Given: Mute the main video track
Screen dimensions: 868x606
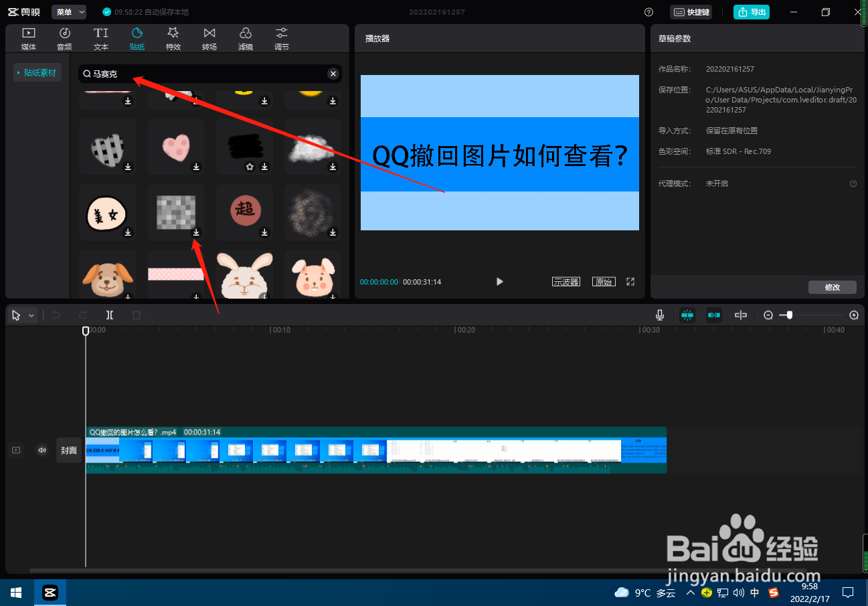Looking at the screenshot, I should click(x=42, y=451).
